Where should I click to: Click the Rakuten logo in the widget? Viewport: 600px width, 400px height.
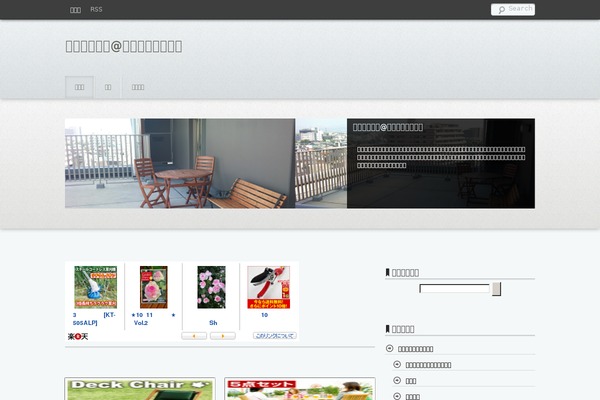(78, 336)
